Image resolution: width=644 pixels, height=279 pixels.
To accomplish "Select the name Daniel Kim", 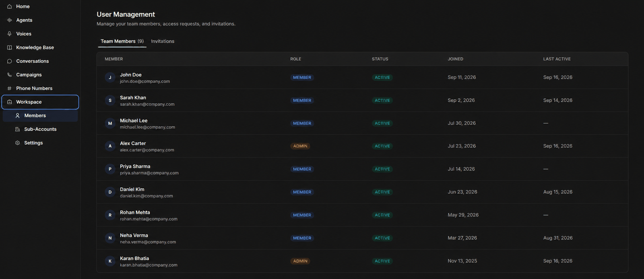I will click(132, 189).
